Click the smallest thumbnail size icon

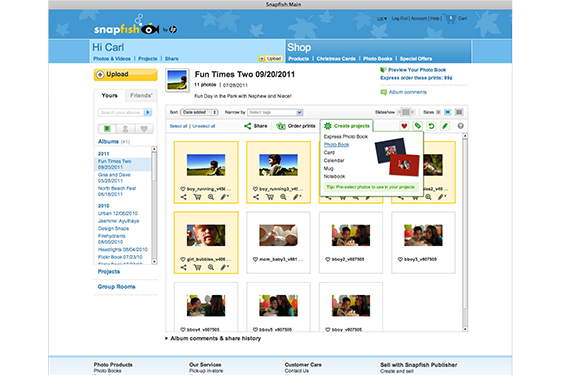[x=438, y=112]
